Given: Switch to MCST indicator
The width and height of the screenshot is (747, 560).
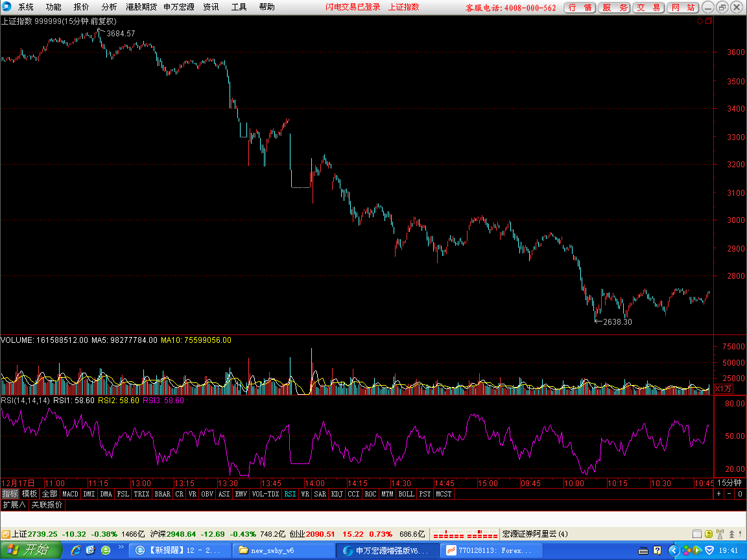Looking at the screenshot, I should pos(444,494).
